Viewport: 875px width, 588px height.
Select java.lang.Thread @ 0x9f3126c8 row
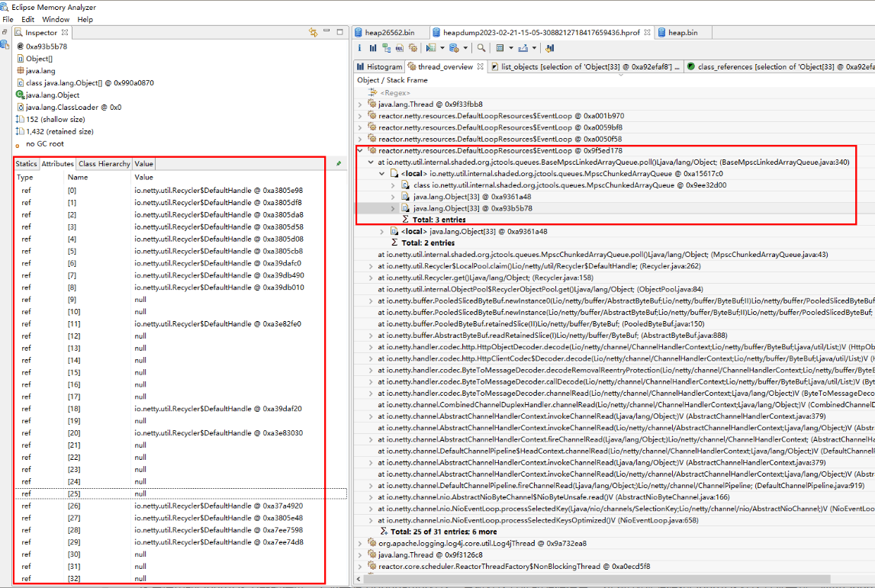[430, 555]
